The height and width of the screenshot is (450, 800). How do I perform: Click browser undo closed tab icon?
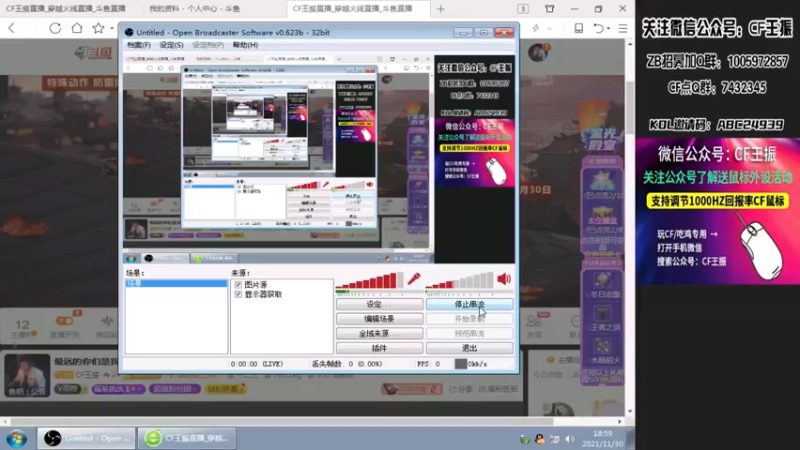click(599, 28)
